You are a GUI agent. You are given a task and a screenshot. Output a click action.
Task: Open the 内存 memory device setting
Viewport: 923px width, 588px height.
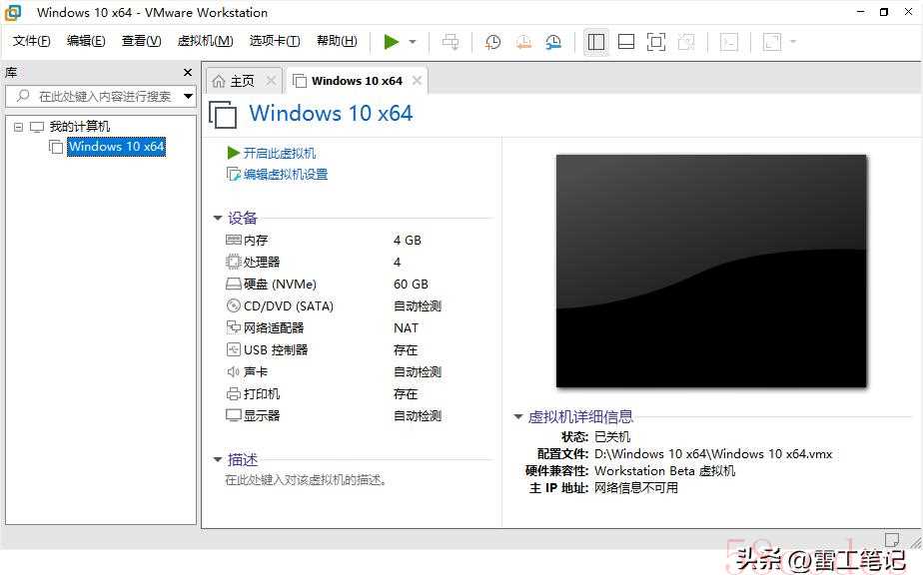click(256, 241)
